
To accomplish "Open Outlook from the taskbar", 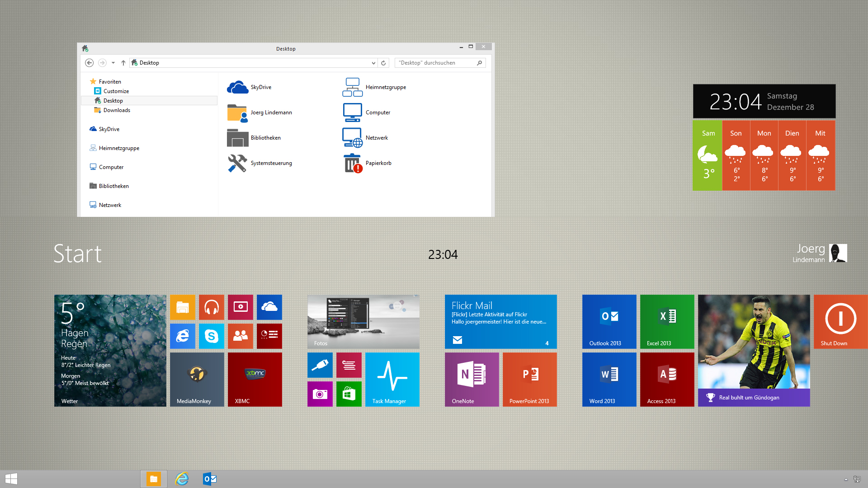I will click(210, 479).
